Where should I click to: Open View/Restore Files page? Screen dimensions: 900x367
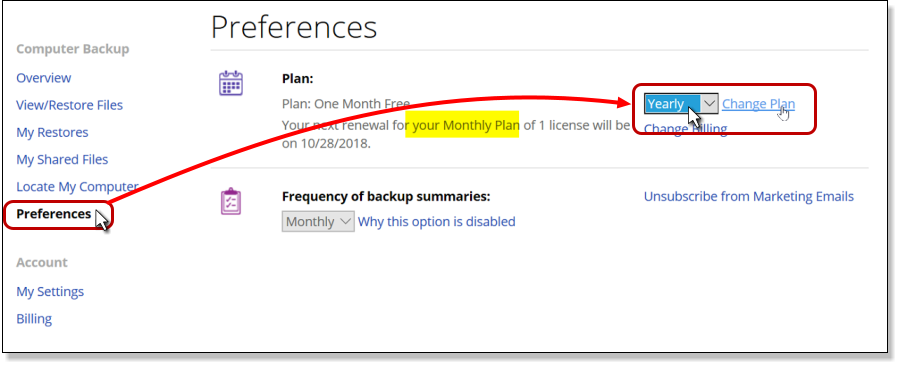69,105
